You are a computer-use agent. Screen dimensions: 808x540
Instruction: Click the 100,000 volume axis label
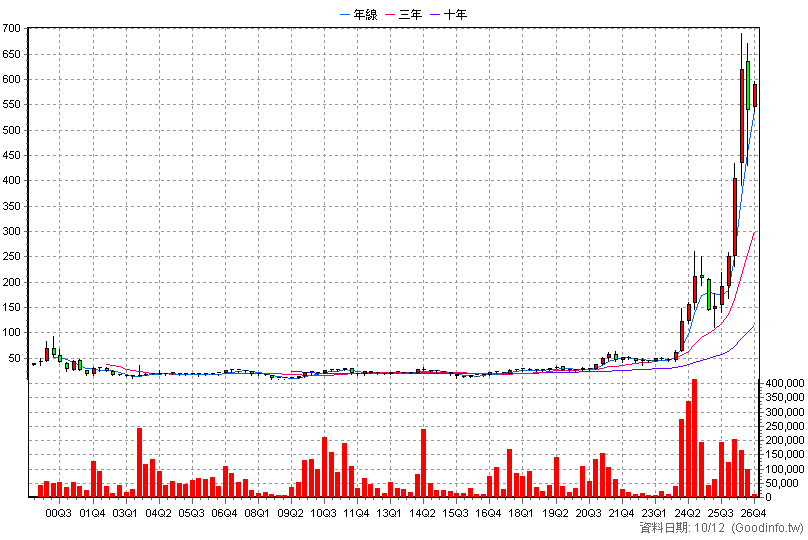click(x=785, y=469)
